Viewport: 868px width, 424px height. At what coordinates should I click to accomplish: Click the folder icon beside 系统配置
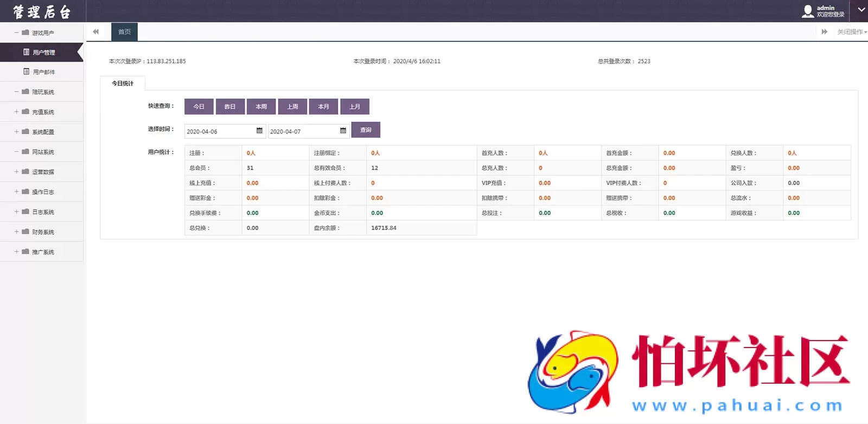coord(25,132)
